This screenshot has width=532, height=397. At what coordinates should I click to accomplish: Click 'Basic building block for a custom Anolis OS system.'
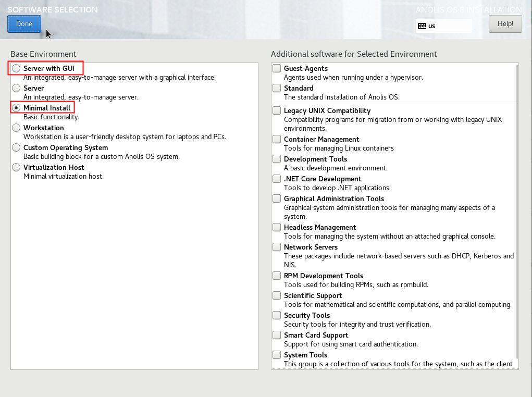[102, 157]
